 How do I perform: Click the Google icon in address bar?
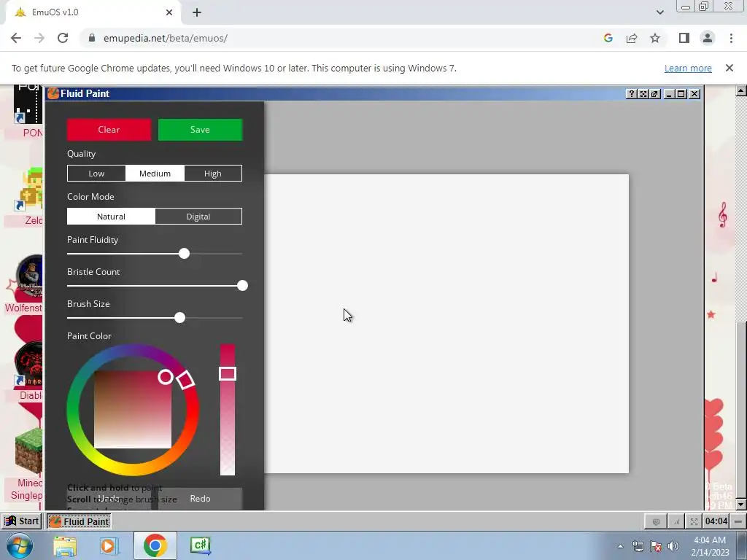click(608, 38)
